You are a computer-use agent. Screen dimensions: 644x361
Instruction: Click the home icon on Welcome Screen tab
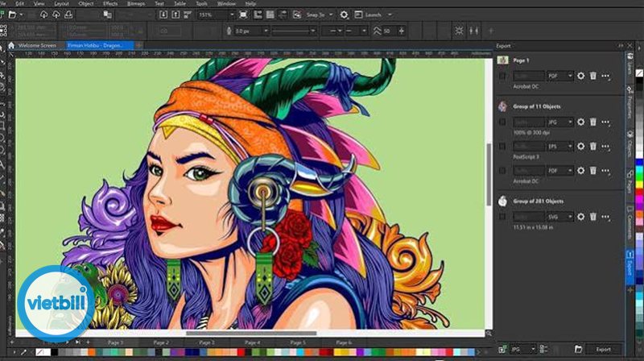[x=11, y=46]
